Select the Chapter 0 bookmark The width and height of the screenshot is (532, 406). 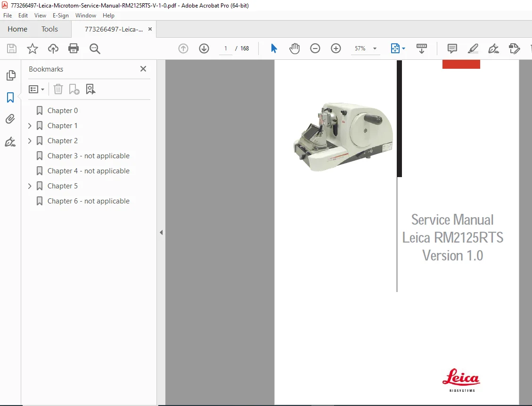pos(62,111)
